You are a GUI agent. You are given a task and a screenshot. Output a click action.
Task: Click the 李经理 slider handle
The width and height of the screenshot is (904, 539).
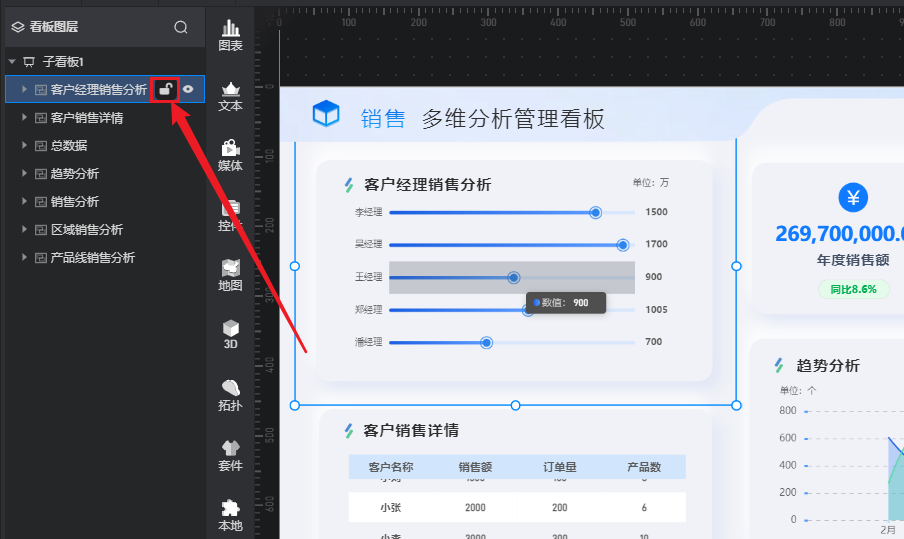tap(596, 213)
